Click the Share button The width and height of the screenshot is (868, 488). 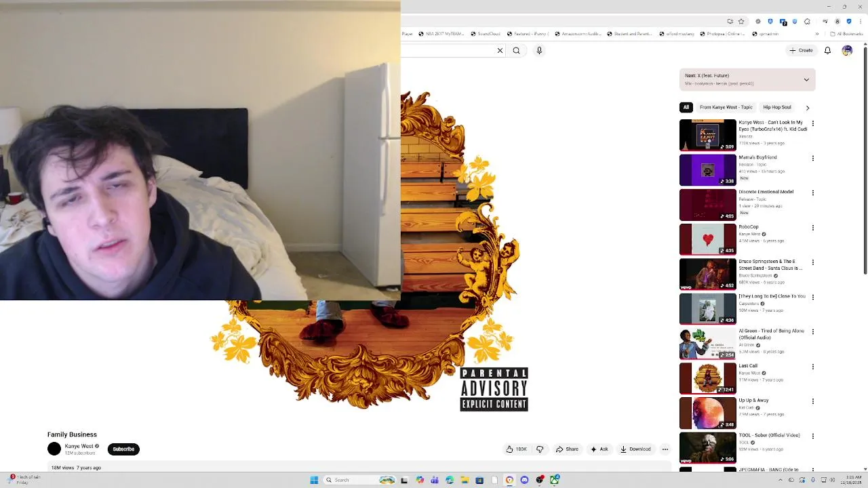[567, 449]
